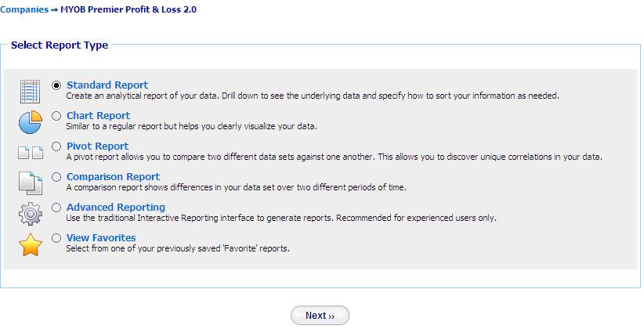Select the View Favorites radio button
The height and width of the screenshot is (329, 644).
[x=56, y=238]
